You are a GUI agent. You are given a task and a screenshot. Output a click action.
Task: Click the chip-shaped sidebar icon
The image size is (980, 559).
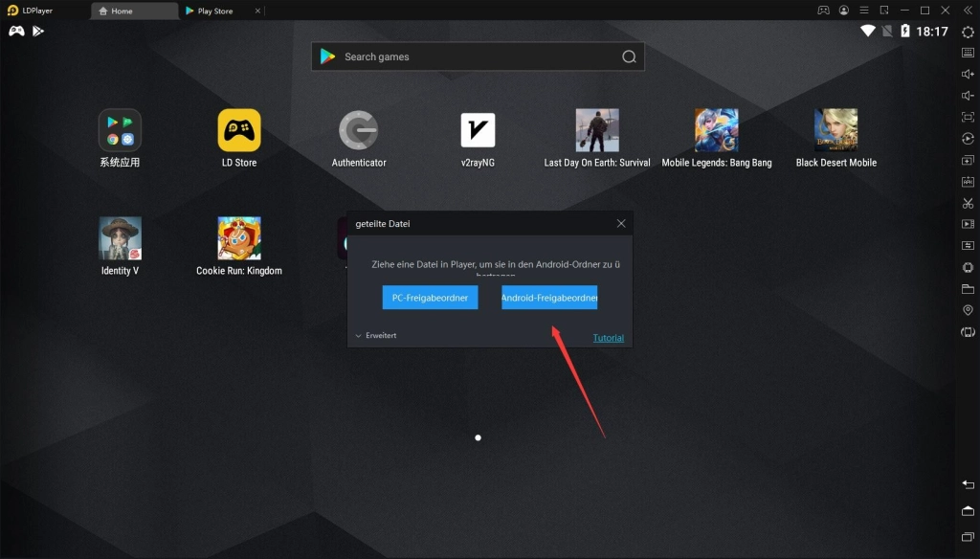968,267
